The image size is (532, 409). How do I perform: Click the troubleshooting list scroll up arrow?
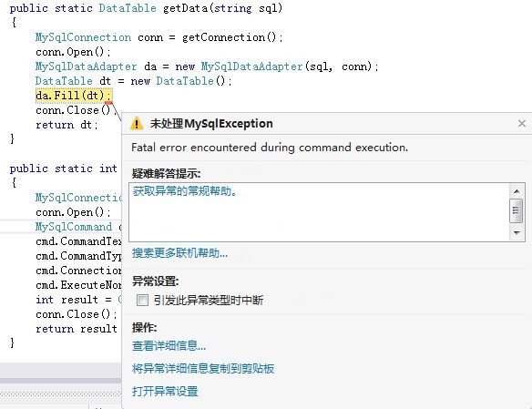click(x=517, y=191)
